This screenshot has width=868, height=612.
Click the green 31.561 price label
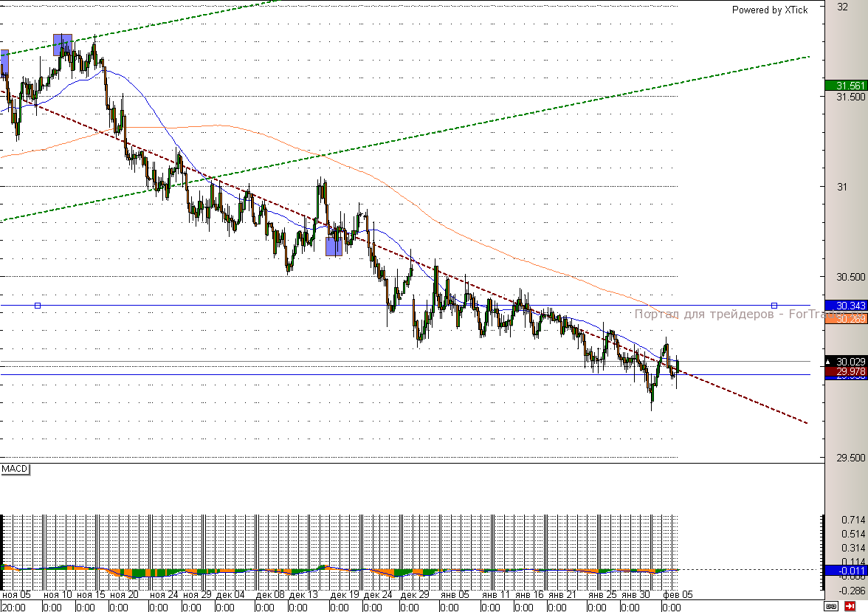tap(846, 86)
